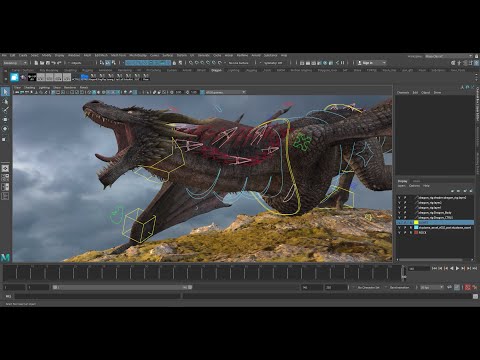Open the Lighting menu in the viewport panel

[x=44, y=88]
